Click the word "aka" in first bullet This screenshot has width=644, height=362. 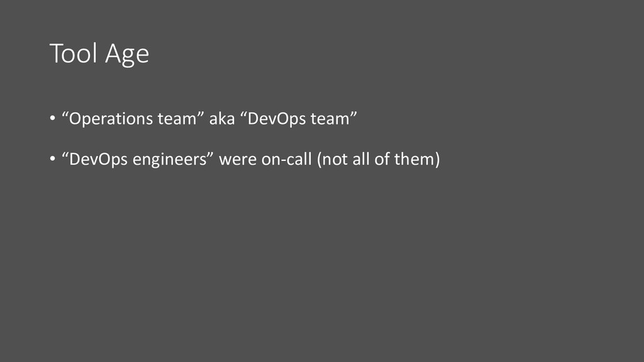click(222, 119)
